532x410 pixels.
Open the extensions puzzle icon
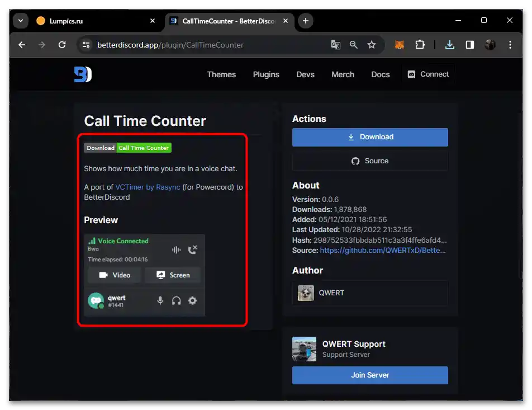click(x=420, y=45)
